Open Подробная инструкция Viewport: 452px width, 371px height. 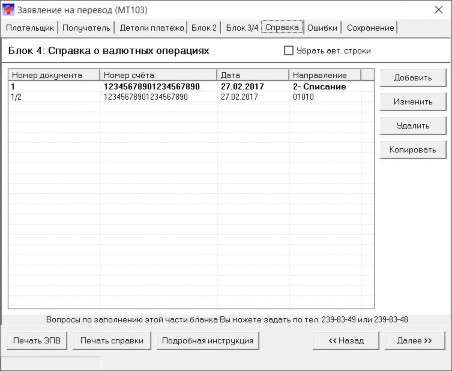coord(208,341)
